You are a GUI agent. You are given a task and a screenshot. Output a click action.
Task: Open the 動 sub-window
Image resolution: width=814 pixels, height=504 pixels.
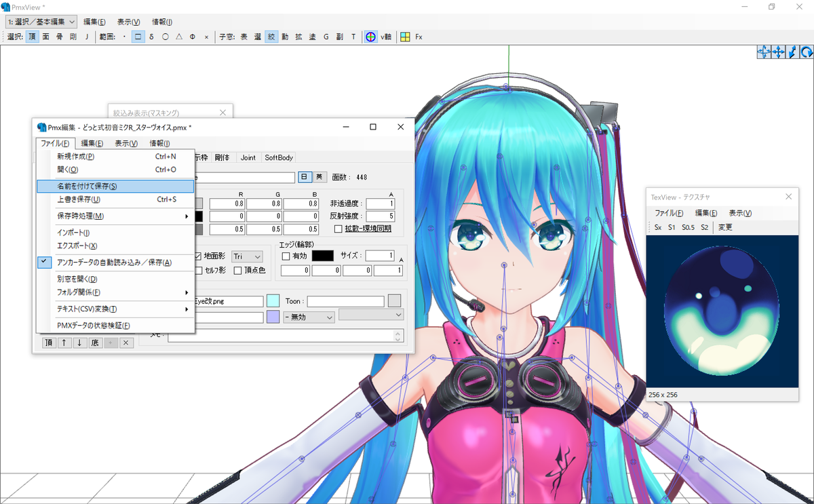coord(285,37)
